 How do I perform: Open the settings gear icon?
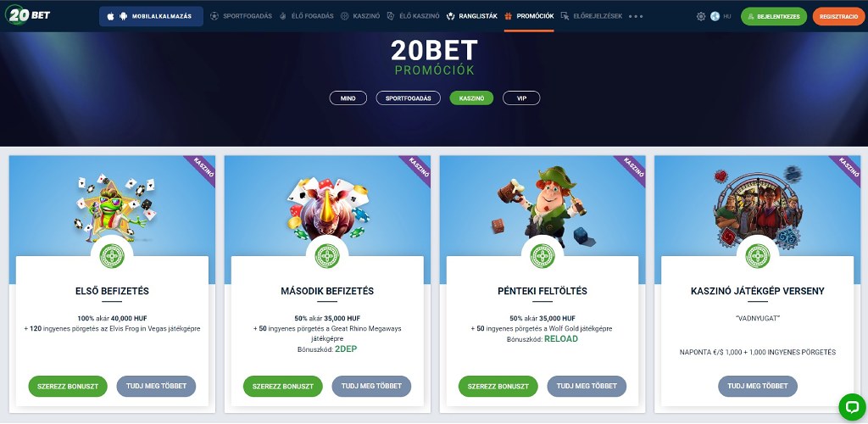701,17
